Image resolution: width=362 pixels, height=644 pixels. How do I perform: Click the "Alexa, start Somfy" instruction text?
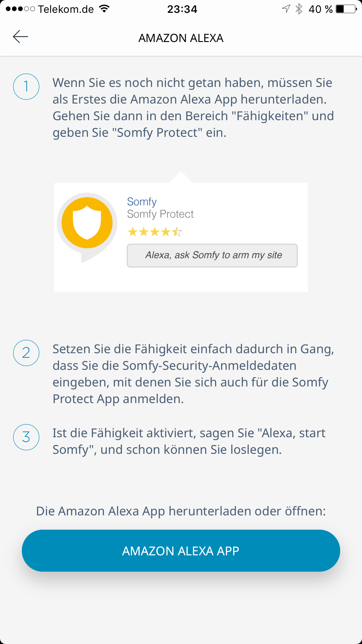click(189, 441)
